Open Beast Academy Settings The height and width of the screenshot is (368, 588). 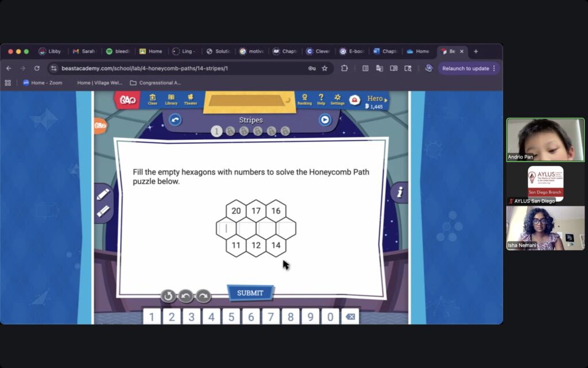[337, 99]
